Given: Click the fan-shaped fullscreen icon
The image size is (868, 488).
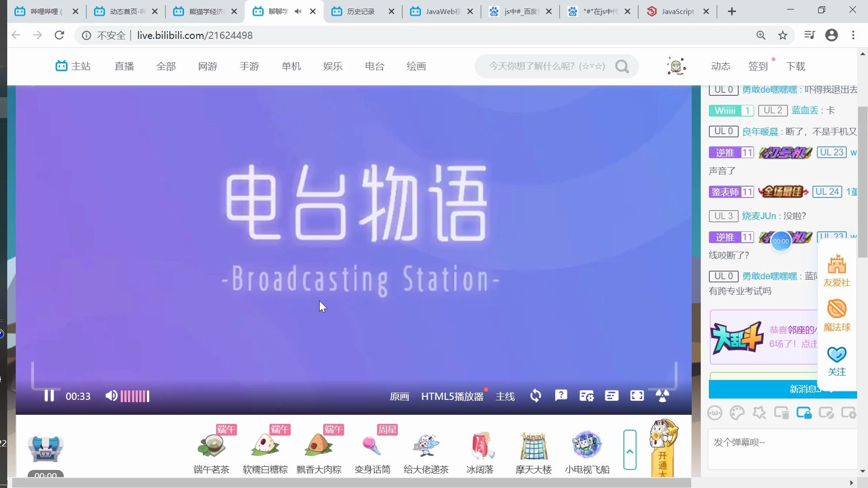Looking at the screenshot, I should 662,396.
